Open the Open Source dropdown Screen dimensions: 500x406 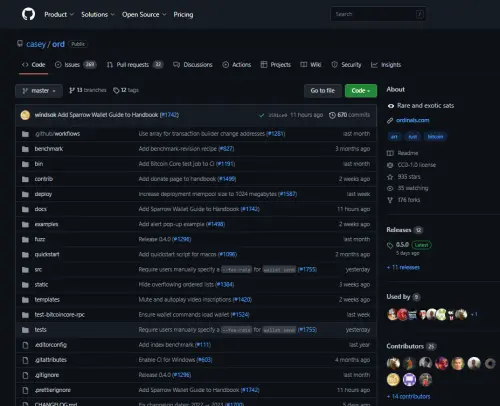pos(144,15)
